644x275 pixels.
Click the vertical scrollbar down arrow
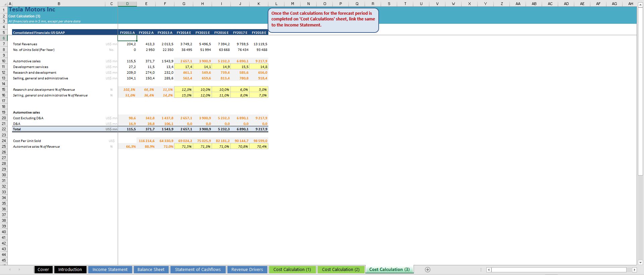click(x=640, y=263)
